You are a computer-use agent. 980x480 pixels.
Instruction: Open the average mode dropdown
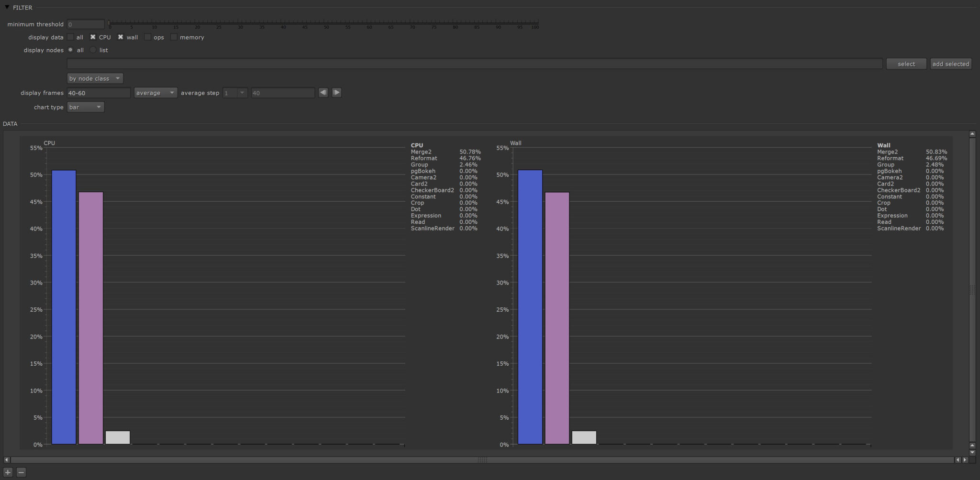click(155, 92)
